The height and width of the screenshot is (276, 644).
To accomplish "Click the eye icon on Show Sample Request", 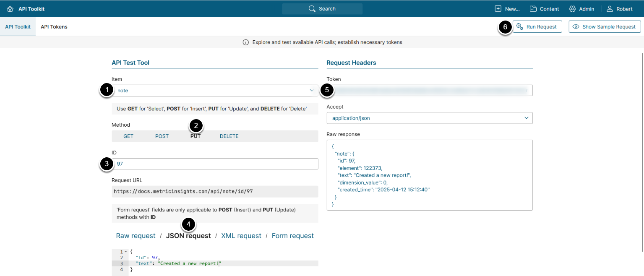I will pyautogui.click(x=576, y=27).
